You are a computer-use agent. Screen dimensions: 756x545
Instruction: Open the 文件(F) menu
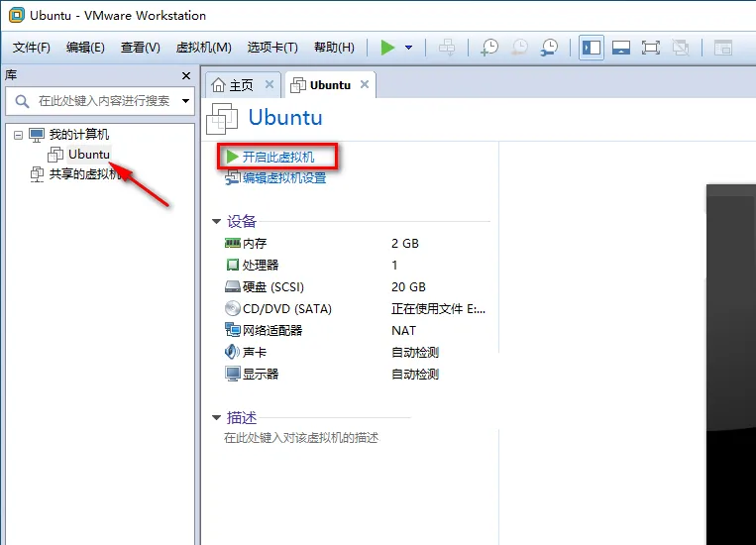(x=32, y=48)
